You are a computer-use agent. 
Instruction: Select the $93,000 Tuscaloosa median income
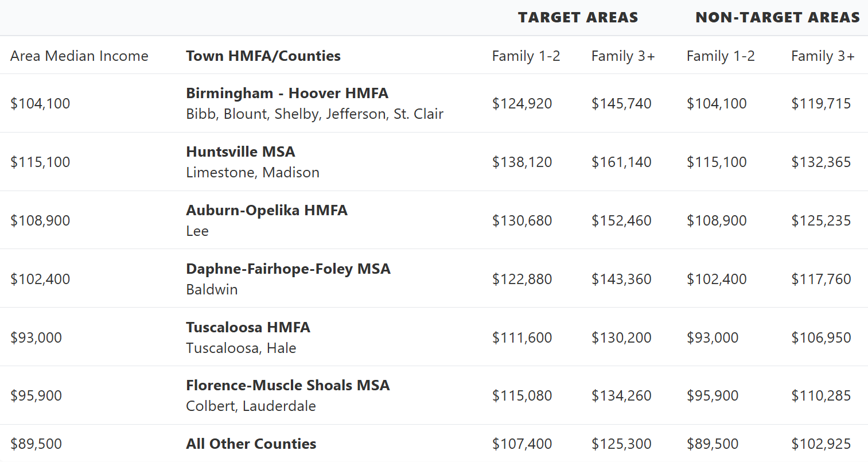pos(36,337)
